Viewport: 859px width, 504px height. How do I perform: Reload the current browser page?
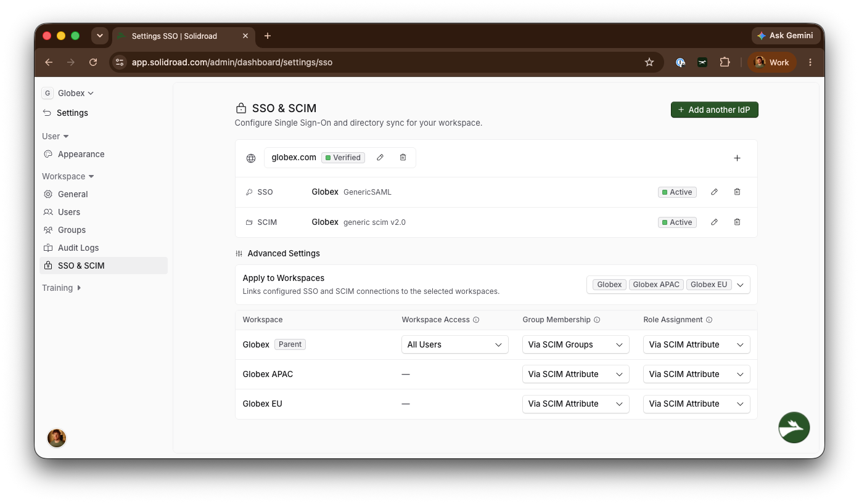pyautogui.click(x=93, y=62)
